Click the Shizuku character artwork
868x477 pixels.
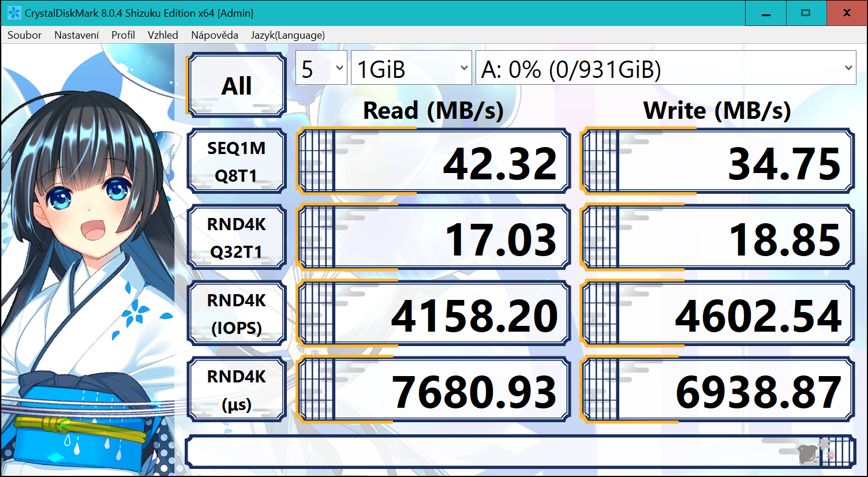coord(87,260)
